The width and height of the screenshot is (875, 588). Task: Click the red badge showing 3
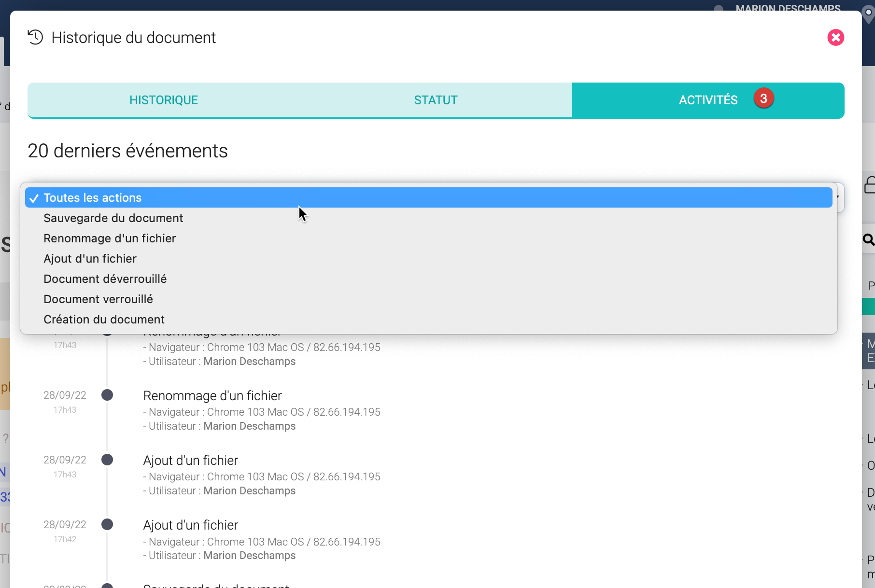[763, 98]
